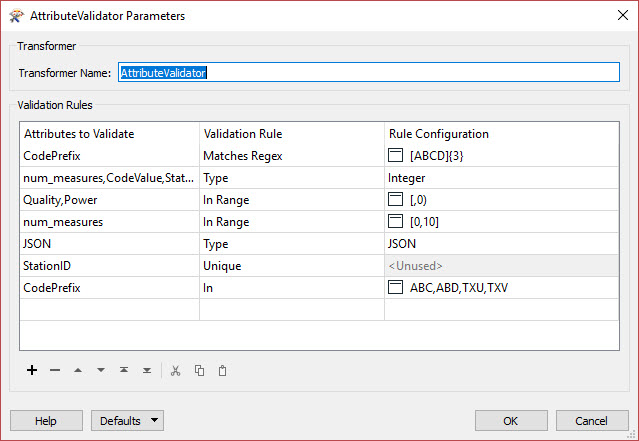Select the first CodePrefix attribute cell
Screen dimensions: 639x441
(109, 156)
